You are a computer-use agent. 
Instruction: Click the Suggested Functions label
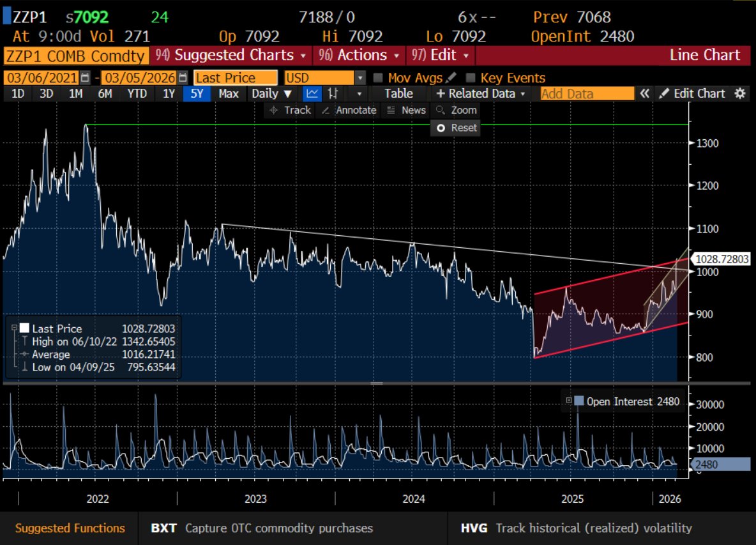point(70,528)
